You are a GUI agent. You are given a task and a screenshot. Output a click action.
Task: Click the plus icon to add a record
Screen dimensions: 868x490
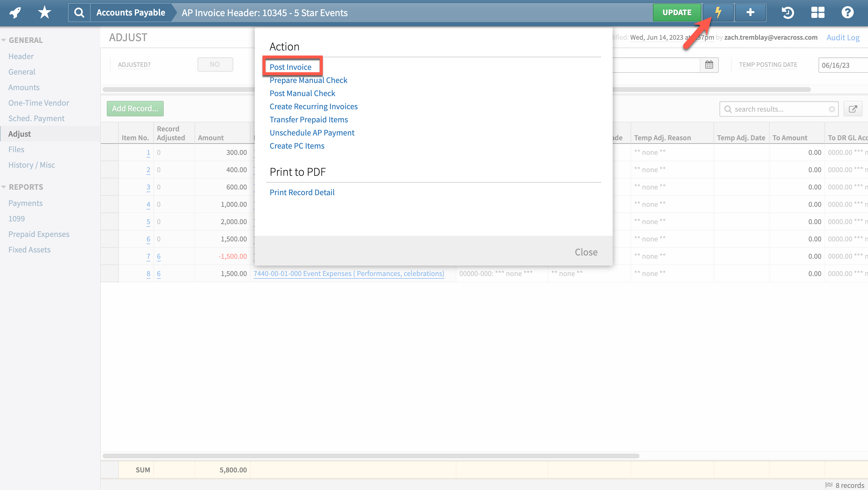(750, 13)
